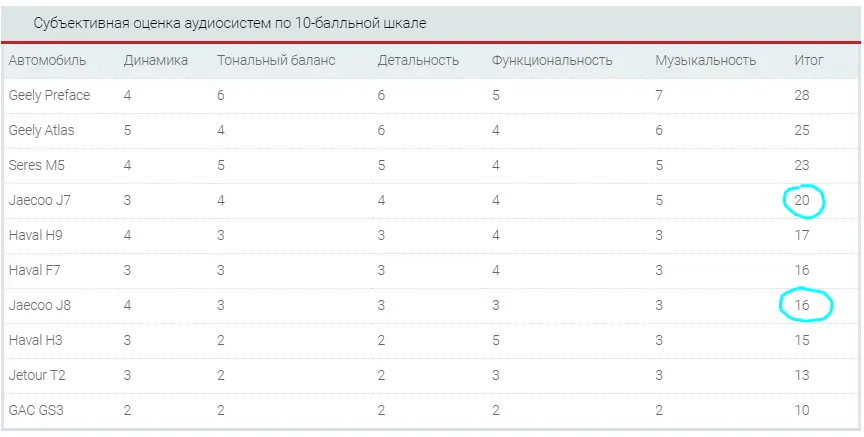The image size is (864, 437).
Task: Select Geely Preface Функциональность value 5
Action: 496,95
